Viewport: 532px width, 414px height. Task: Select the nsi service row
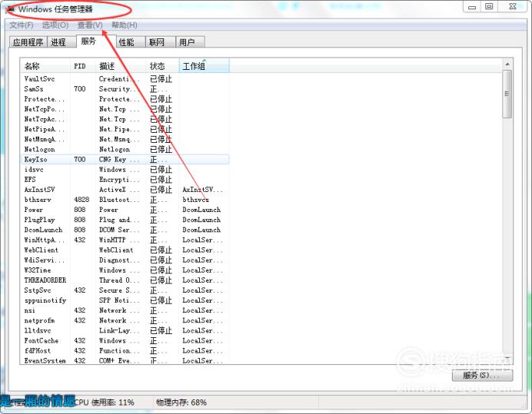125,310
